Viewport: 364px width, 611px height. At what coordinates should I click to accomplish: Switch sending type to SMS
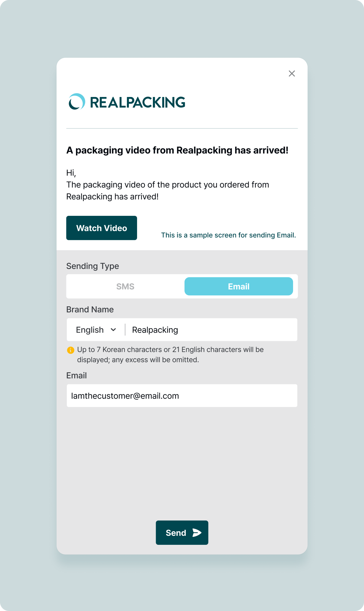[x=125, y=287]
